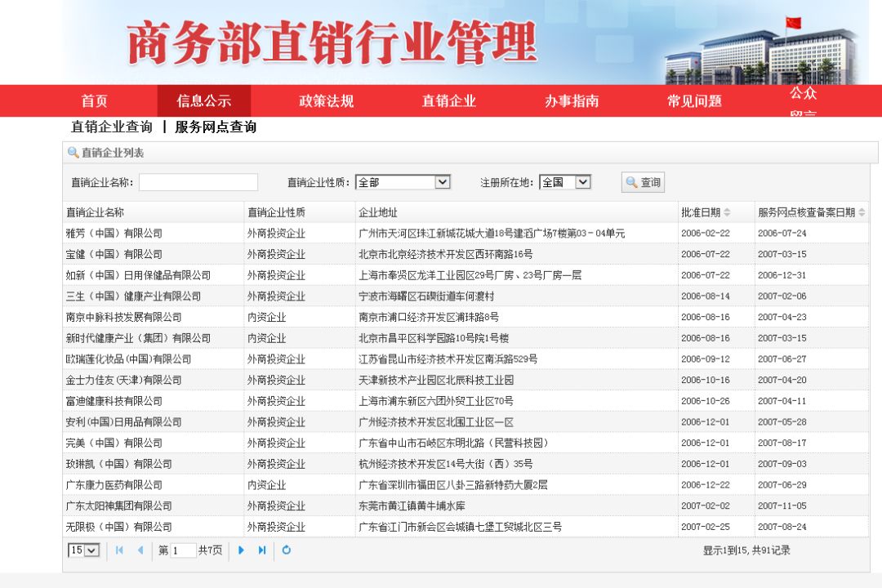Viewport: 882px width, 588px height.
Task: Click the magnifier icon inside 查询 button
Action: (630, 181)
